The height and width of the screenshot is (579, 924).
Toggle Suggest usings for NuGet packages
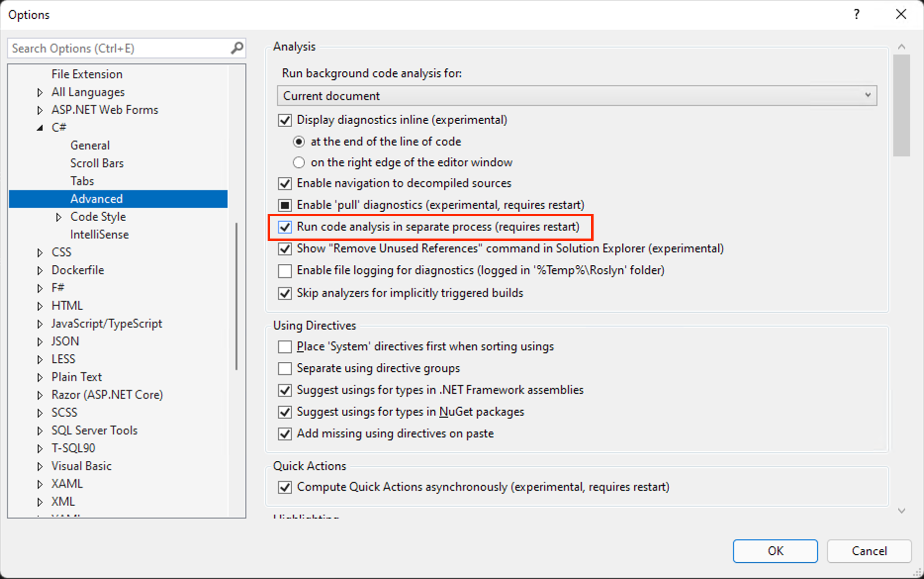(285, 412)
